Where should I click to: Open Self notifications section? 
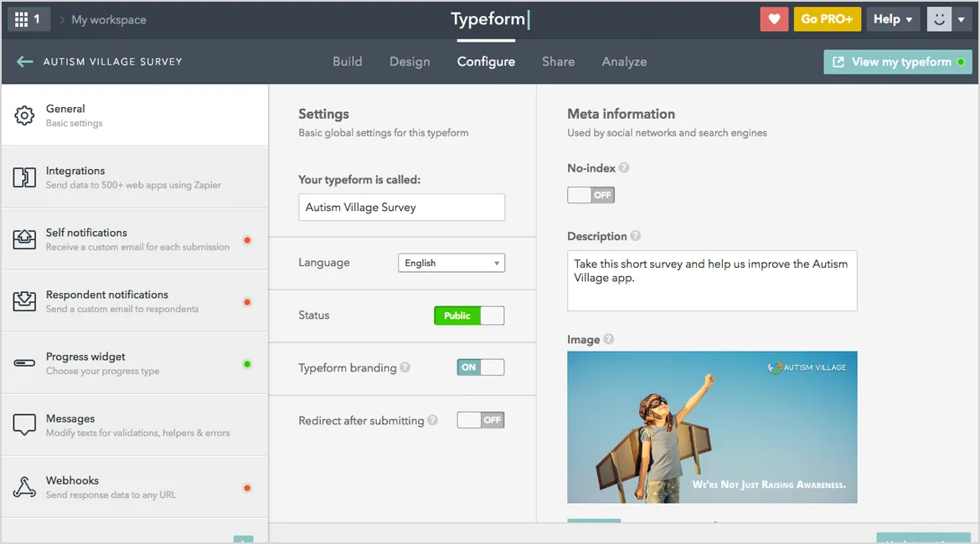click(x=135, y=239)
